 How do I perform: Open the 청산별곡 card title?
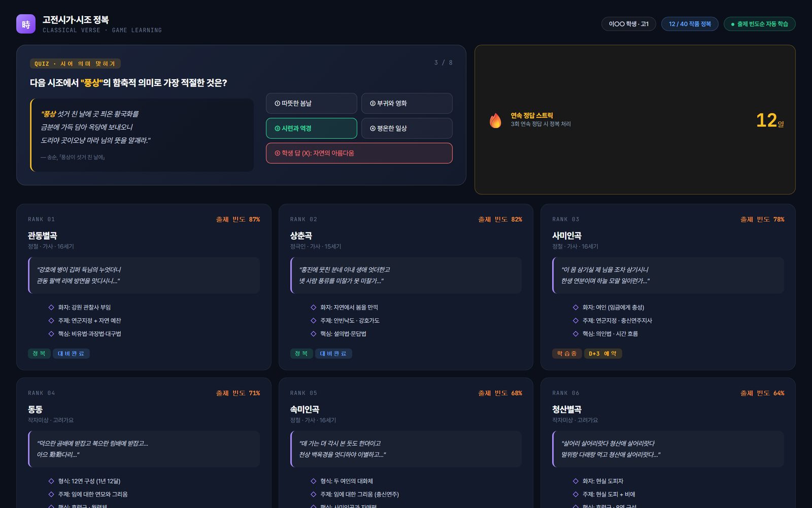567,409
